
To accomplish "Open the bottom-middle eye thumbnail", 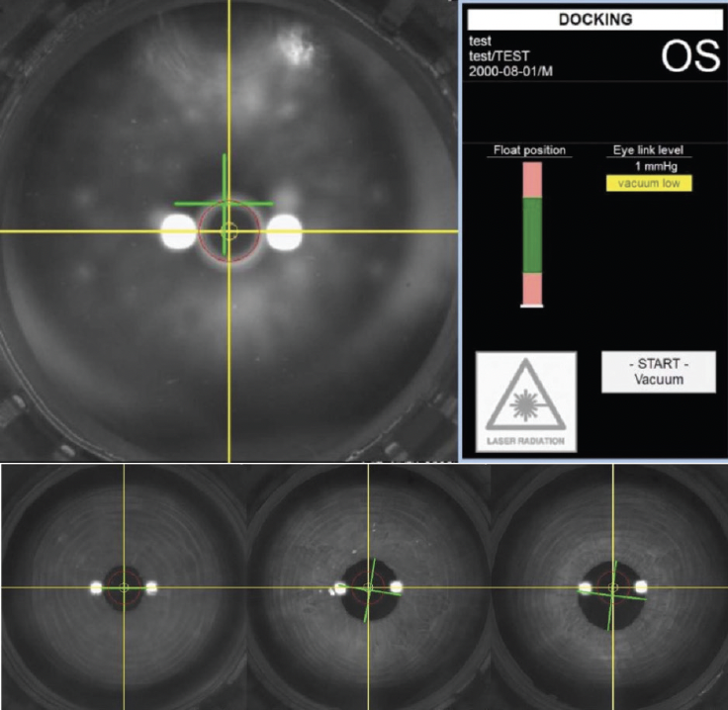I will (x=368, y=587).
